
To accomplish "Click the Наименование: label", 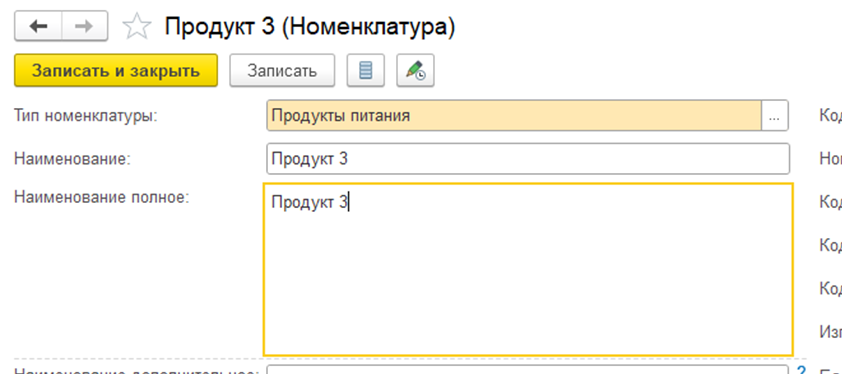I will tap(72, 159).
